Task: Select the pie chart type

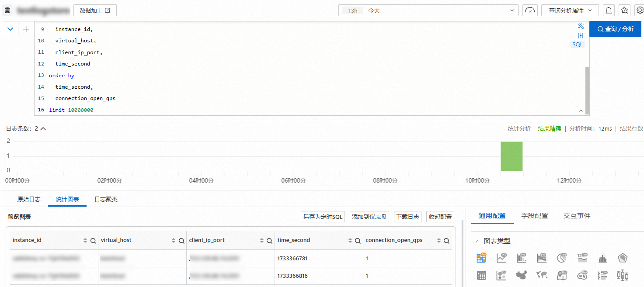Action: pyautogui.click(x=562, y=258)
